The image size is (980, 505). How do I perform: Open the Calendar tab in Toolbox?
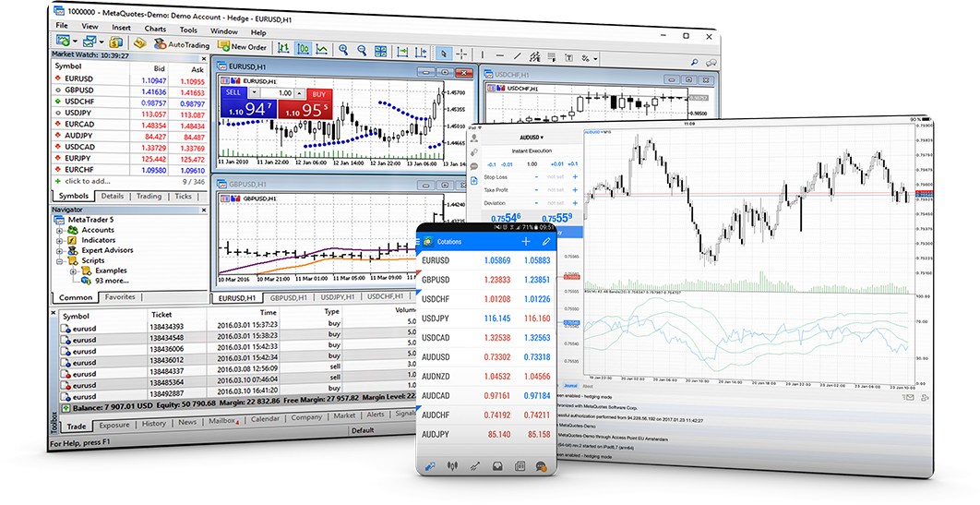pos(265,419)
